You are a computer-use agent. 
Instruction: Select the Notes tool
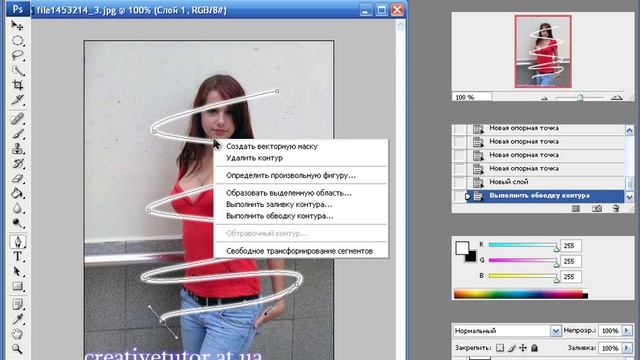pos(17,304)
